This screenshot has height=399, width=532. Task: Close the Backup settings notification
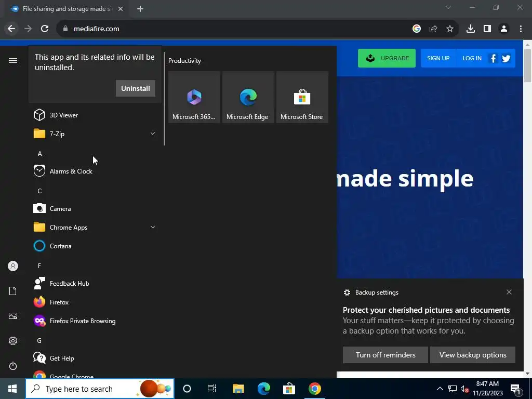point(509,292)
